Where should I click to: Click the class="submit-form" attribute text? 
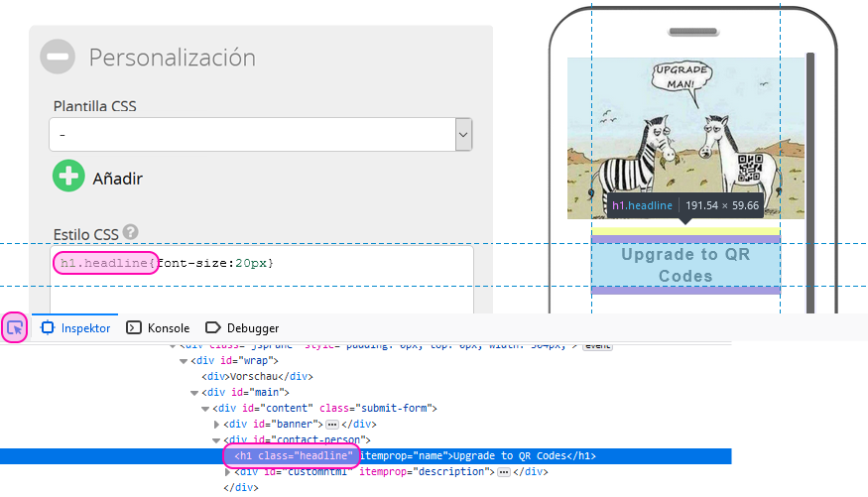coord(375,409)
